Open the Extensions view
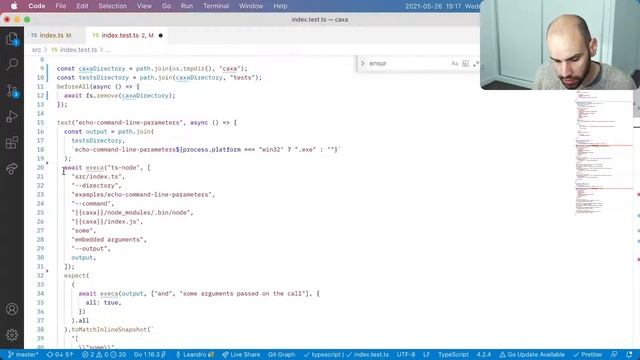This screenshot has width=640, height=360. (12, 142)
